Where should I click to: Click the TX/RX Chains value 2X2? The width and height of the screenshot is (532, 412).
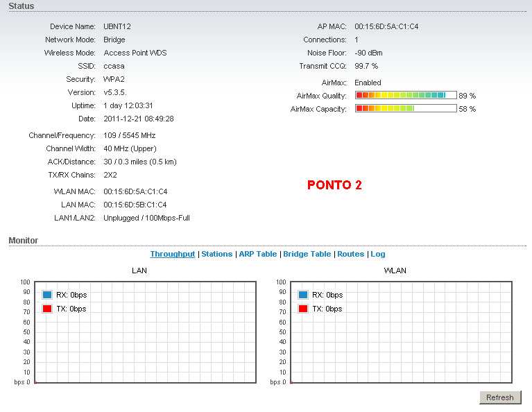click(110, 175)
